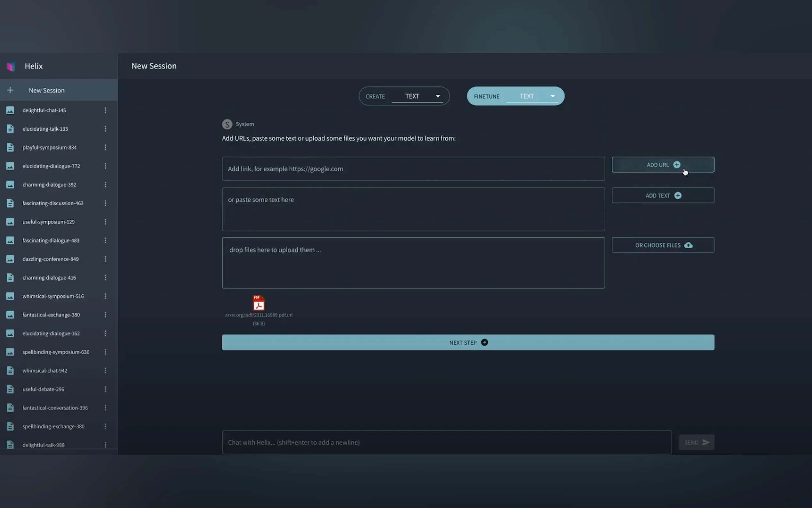Select the Create mode toggle
The image size is (812, 508).
coord(375,96)
